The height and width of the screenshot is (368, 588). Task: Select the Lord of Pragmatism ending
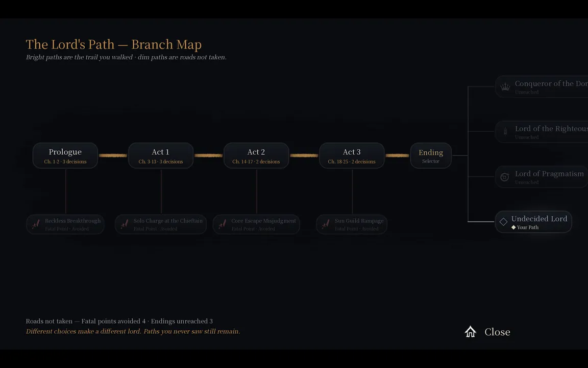pyautogui.click(x=542, y=177)
